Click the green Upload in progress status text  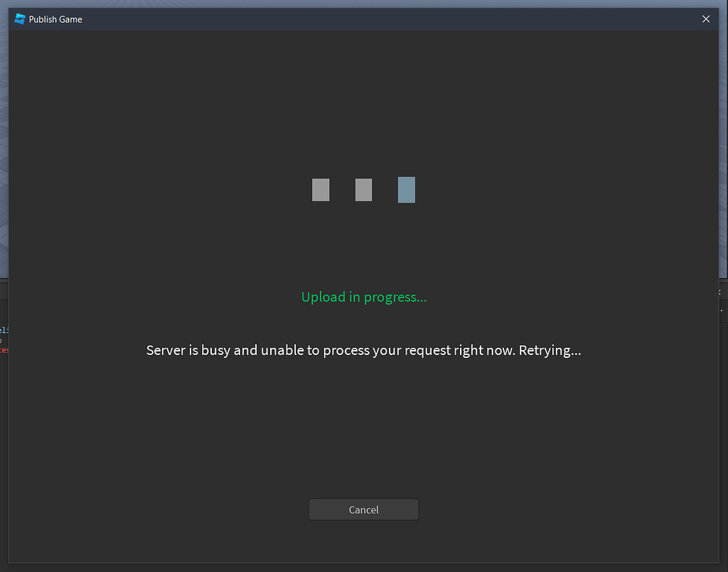click(x=363, y=297)
